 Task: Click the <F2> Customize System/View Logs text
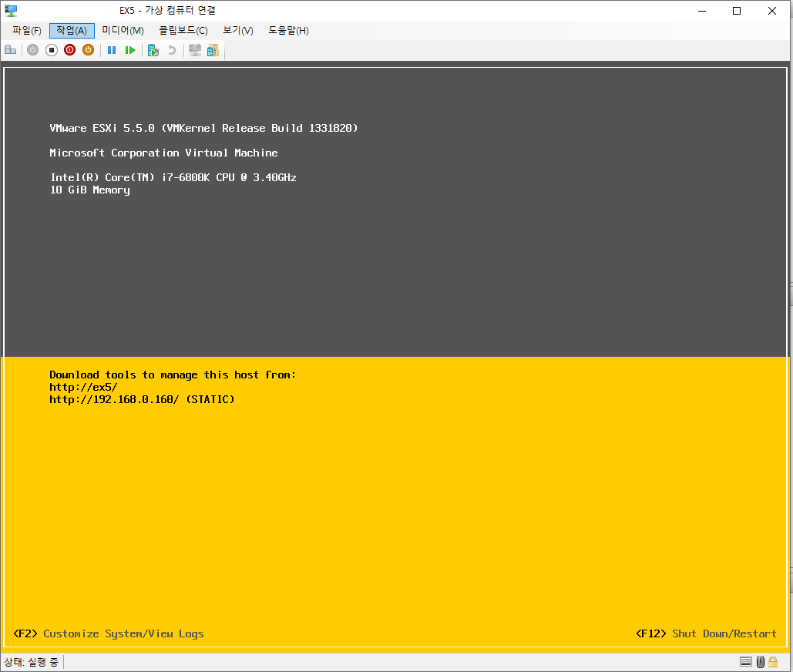point(109,633)
